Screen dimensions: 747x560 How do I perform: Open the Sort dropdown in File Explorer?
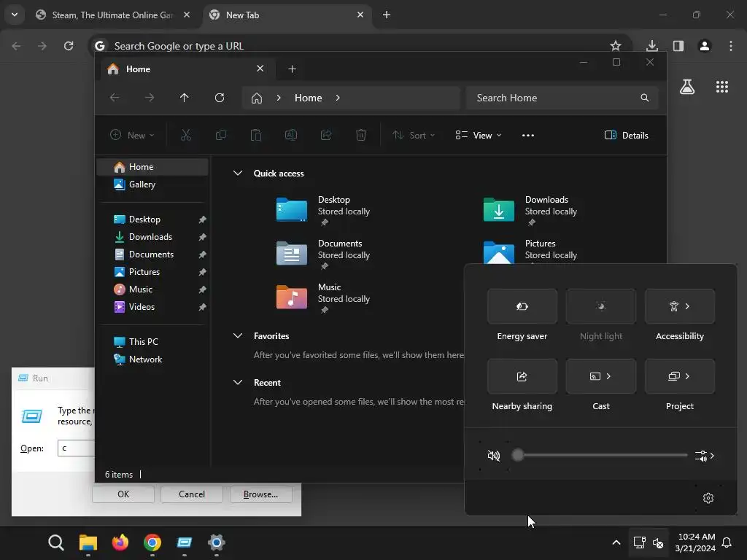pos(414,135)
